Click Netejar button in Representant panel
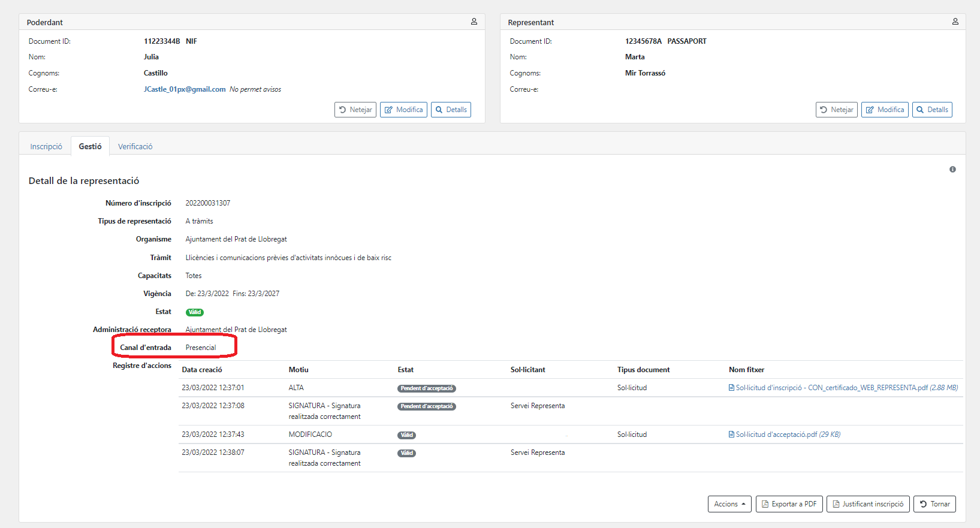 click(837, 110)
